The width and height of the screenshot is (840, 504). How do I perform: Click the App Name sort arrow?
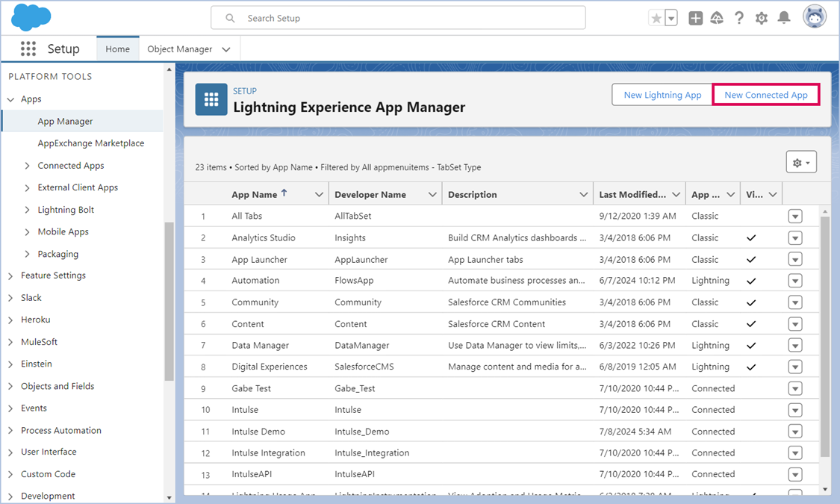[x=284, y=193]
